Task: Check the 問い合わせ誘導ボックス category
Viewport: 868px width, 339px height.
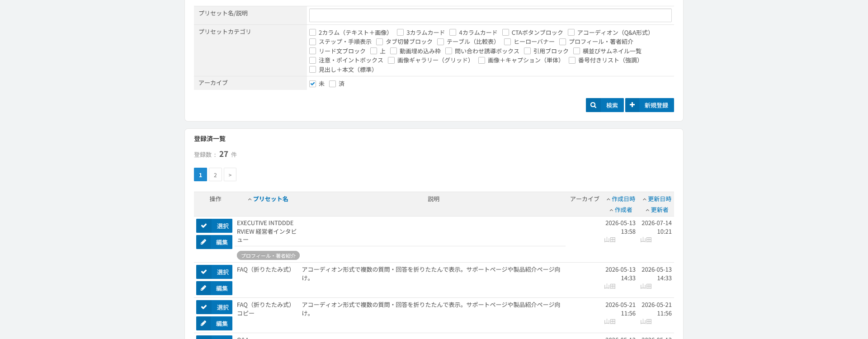Action: (x=448, y=51)
